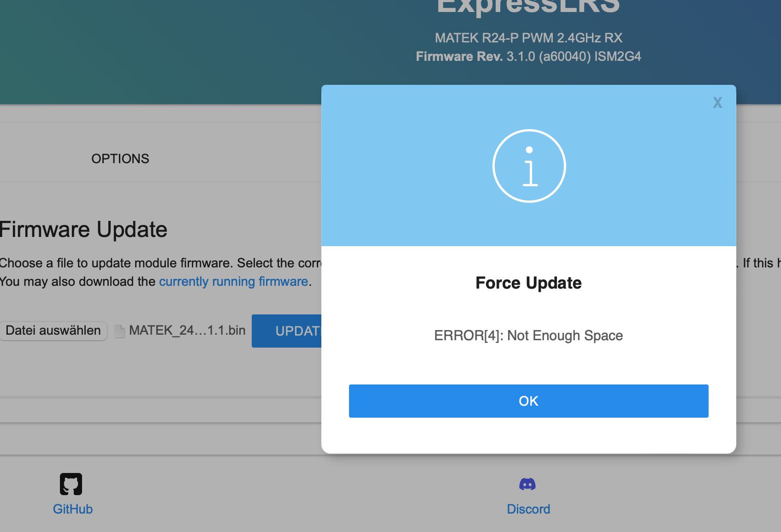Click the Firmware Rev 3.1.0 text
Image resolution: width=781 pixels, height=532 pixels.
[x=528, y=56]
